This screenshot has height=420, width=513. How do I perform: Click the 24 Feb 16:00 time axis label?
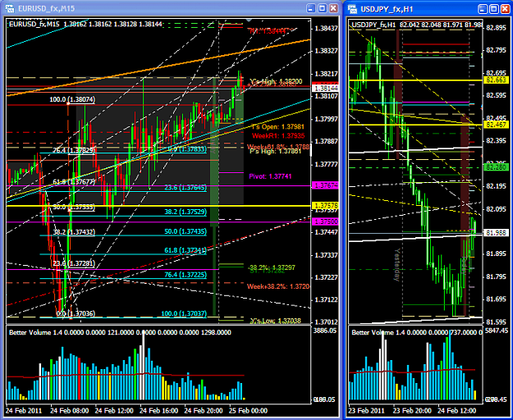[x=158, y=410]
